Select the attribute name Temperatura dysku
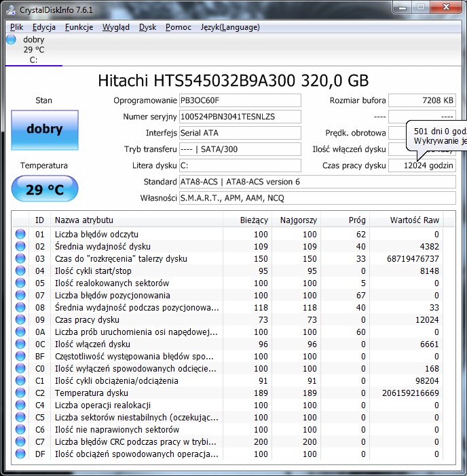 (x=92, y=393)
